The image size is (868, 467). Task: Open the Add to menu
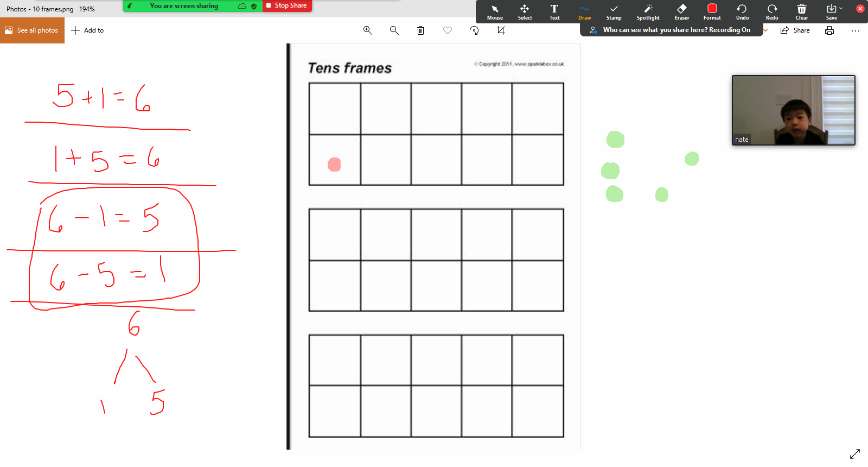click(x=87, y=30)
